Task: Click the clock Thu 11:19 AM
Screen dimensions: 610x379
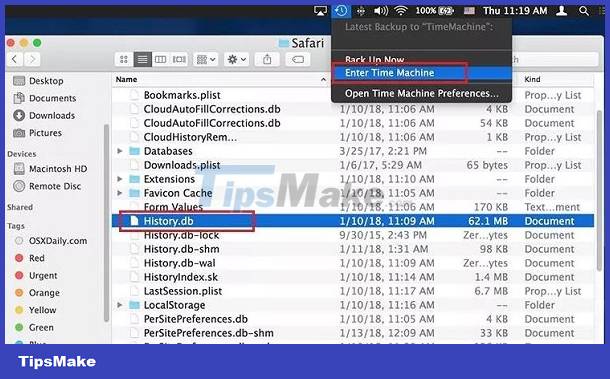Action: point(515,11)
